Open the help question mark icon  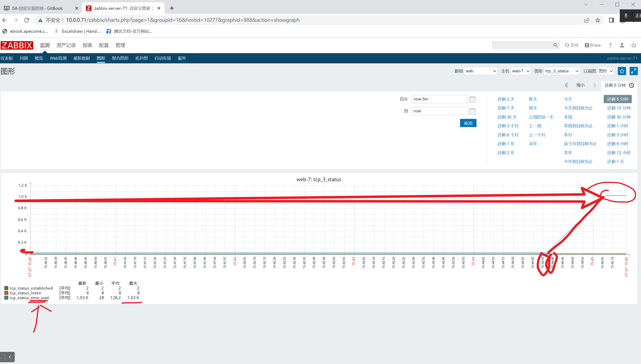pos(610,45)
